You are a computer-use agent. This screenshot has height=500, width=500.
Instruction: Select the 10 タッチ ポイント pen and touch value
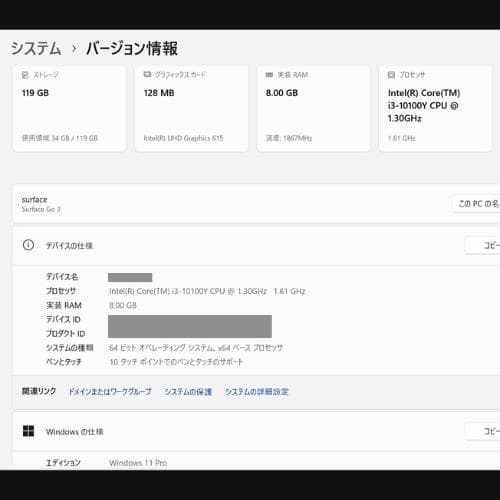click(x=176, y=362)
